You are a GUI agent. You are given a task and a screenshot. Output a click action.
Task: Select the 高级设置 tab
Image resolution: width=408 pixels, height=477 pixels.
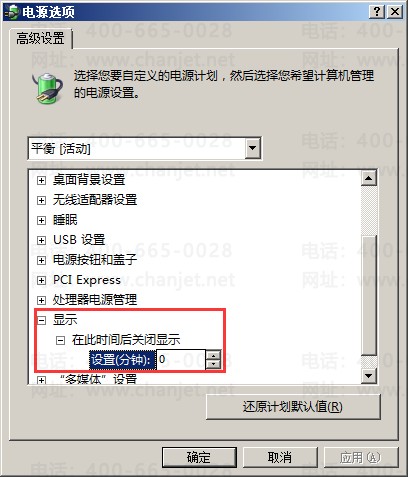click(x=40, y=39)
